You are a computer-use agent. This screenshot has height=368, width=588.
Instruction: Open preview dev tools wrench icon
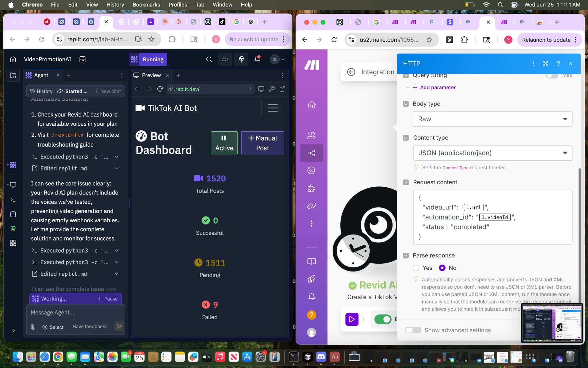(272, 89)
